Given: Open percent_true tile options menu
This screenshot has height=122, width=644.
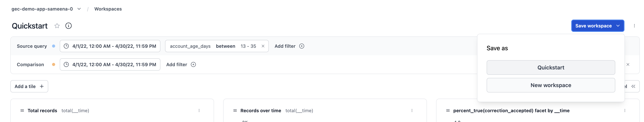Looking at the screenshot, I should click(x=624, y=110).
